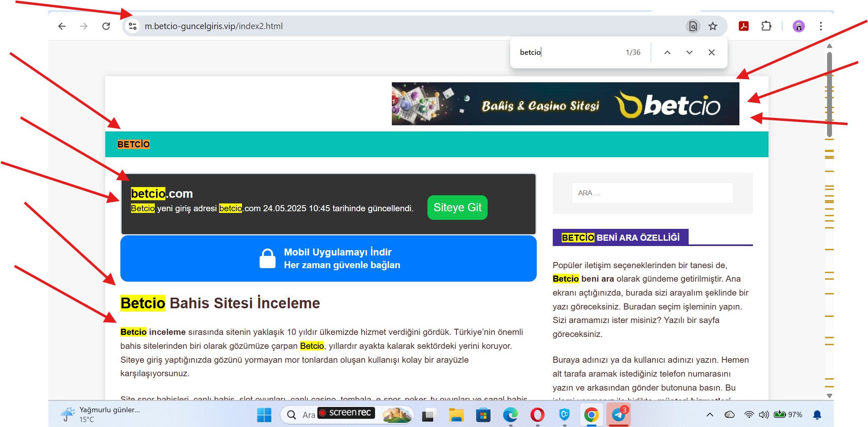Click the Betcio Bahis Sitesi İnceleme heading
The width and height of the screenshot is (868, 427).
pyautogui.click(x=220, y=303)
